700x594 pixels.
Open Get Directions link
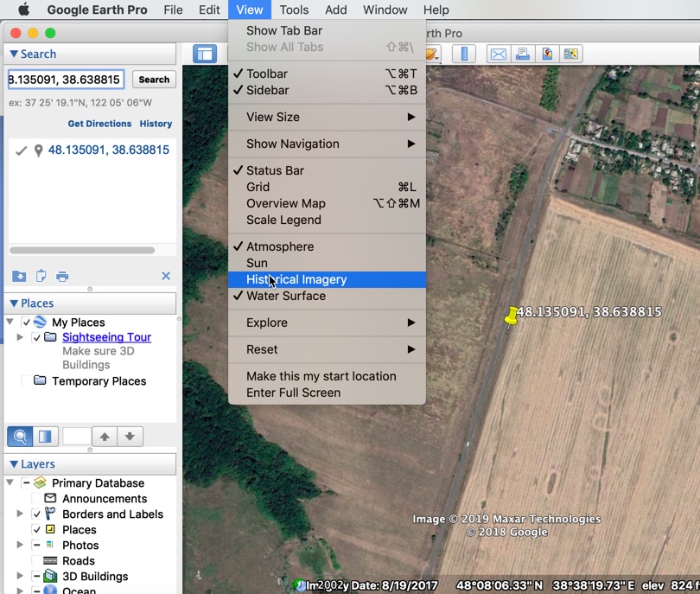click(99, 124)
